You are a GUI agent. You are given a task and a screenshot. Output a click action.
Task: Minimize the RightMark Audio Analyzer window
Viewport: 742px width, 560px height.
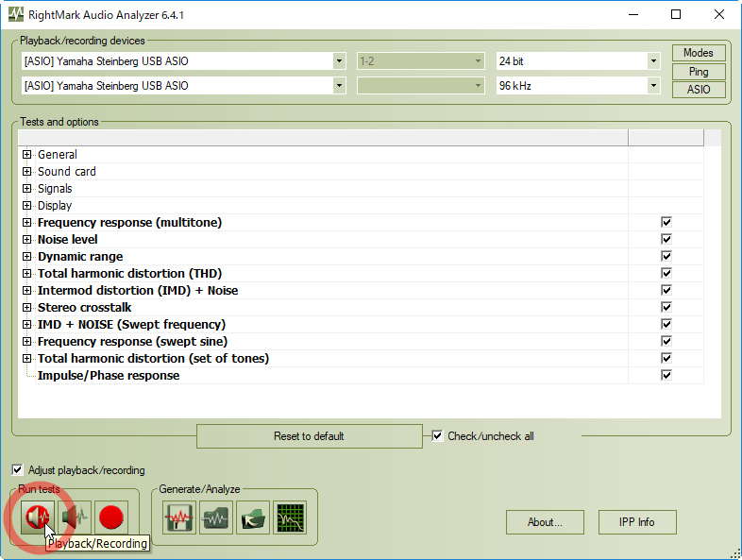pyautogui.click(x=633, y=14)
